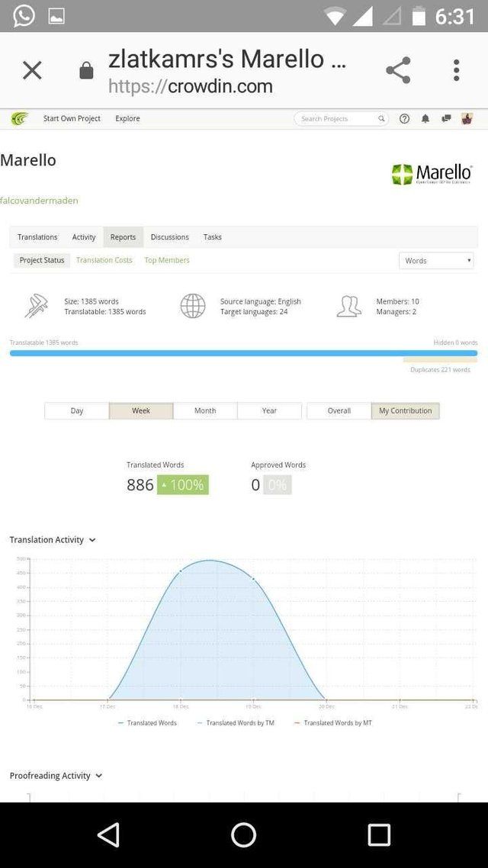Collapse Translation Activity section

pos(53,540)
